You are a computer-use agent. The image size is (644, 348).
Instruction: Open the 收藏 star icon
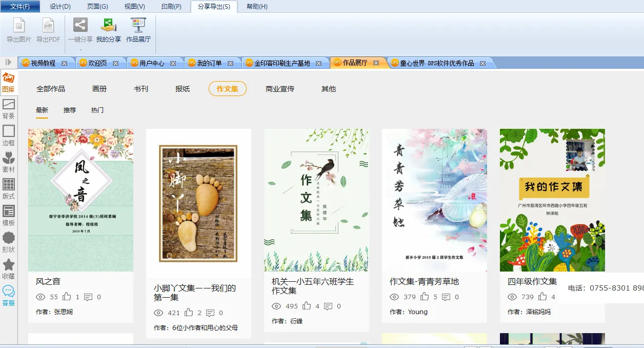9,269
